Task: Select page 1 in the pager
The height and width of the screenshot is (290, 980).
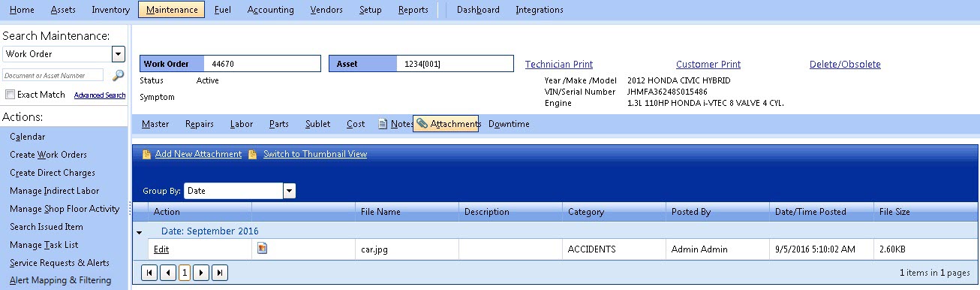Action: click(185, 273)
